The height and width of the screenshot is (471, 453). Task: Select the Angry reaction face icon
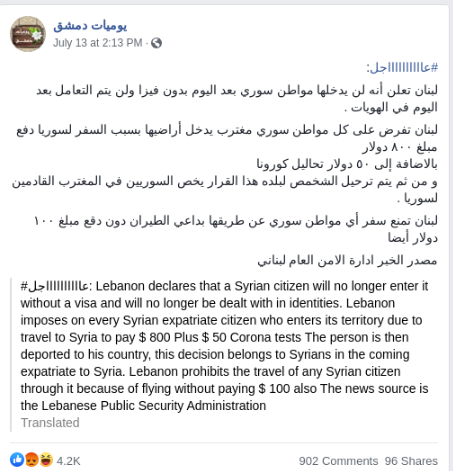click(x=32, y=460)
